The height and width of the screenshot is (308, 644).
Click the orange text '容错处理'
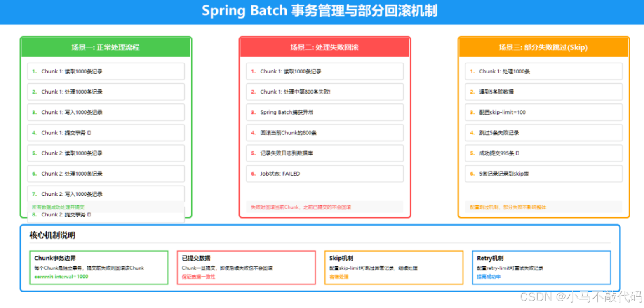pos(339,277)
